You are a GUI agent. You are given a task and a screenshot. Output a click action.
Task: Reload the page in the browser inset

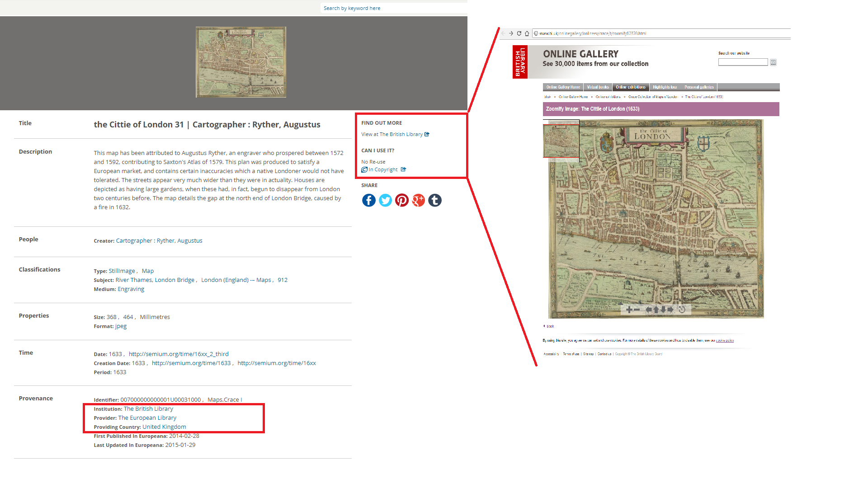519,33
